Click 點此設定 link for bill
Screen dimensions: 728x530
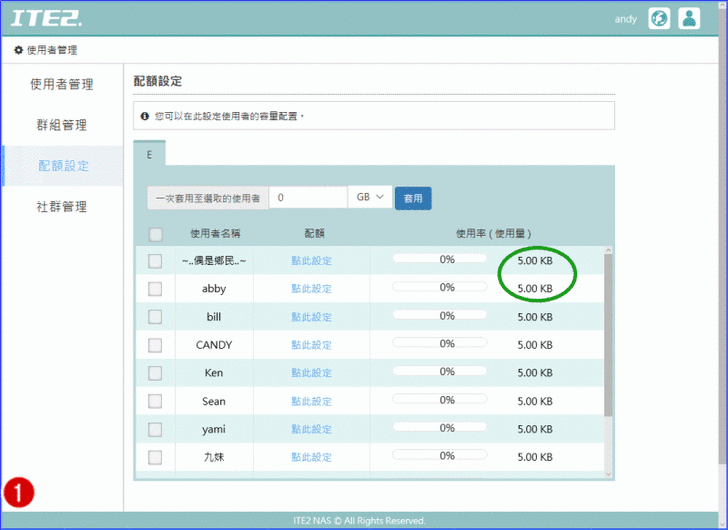[x=311, y=317]
